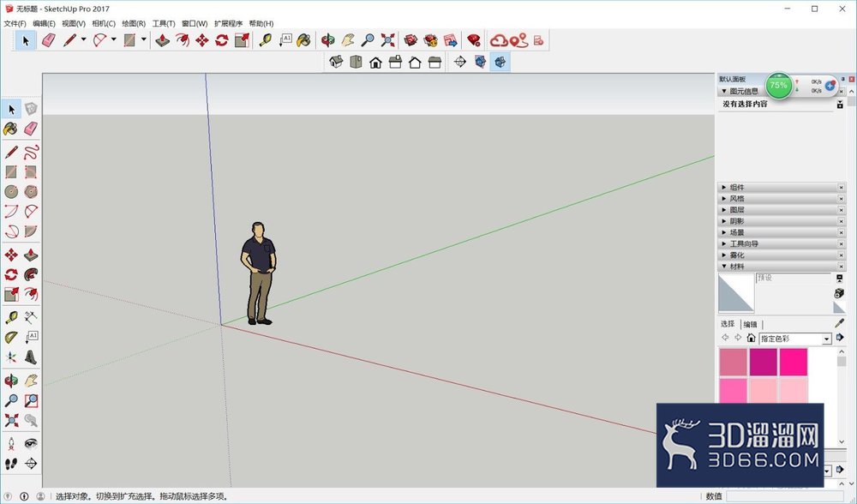Pick the dusty pink color swatch
The image size is (857, 504).
point(733,362)
